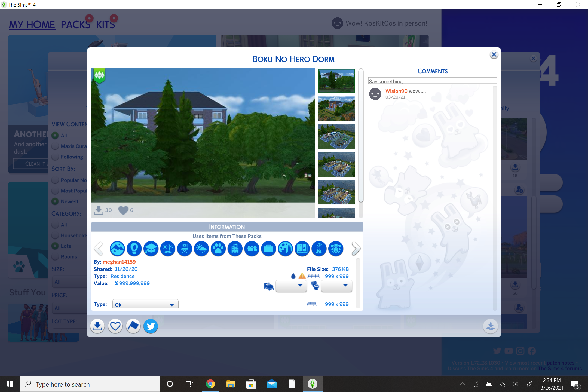Switch to the MY HOME tab
This screenshot has width=588, height=392.
[32, 24]
